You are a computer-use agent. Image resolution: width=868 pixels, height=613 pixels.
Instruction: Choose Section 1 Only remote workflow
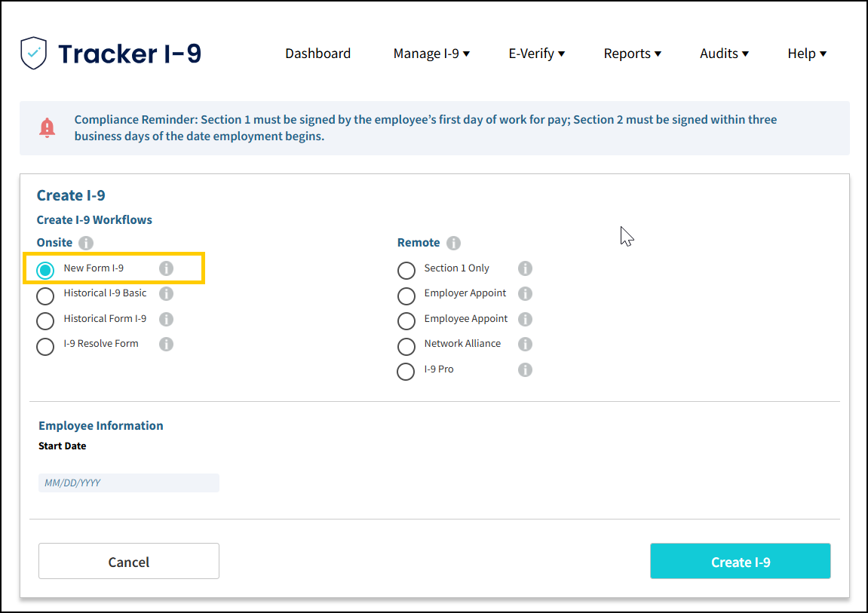tap(406, 270)
